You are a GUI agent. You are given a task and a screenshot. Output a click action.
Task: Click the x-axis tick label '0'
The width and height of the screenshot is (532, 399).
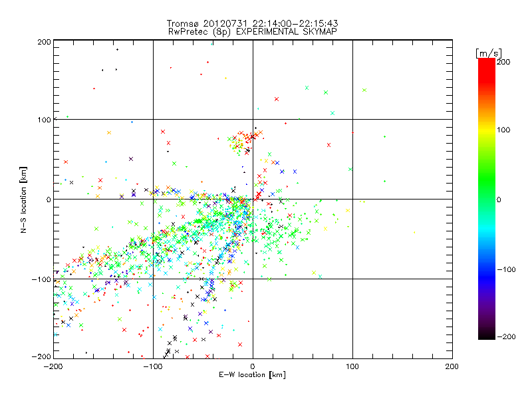253,366
